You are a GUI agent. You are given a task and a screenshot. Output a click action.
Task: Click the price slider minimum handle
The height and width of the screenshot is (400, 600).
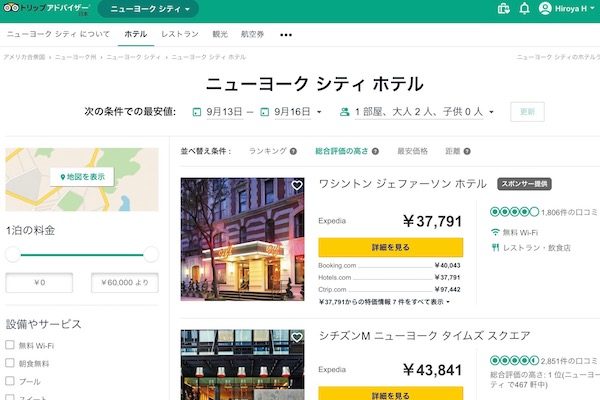[13, 255]
